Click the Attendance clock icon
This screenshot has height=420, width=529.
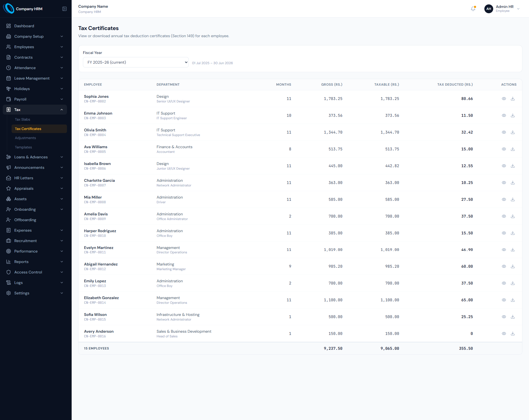tap(9, 68)
